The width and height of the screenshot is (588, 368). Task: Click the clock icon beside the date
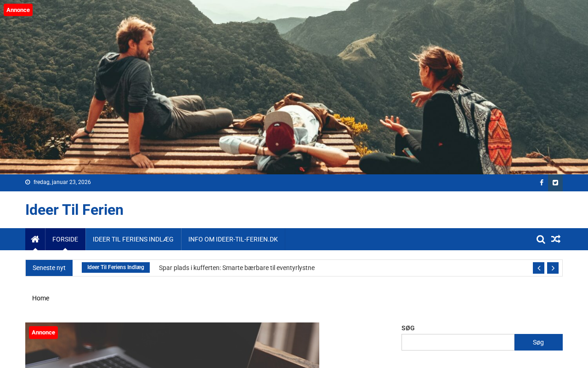tap(28, 182)
